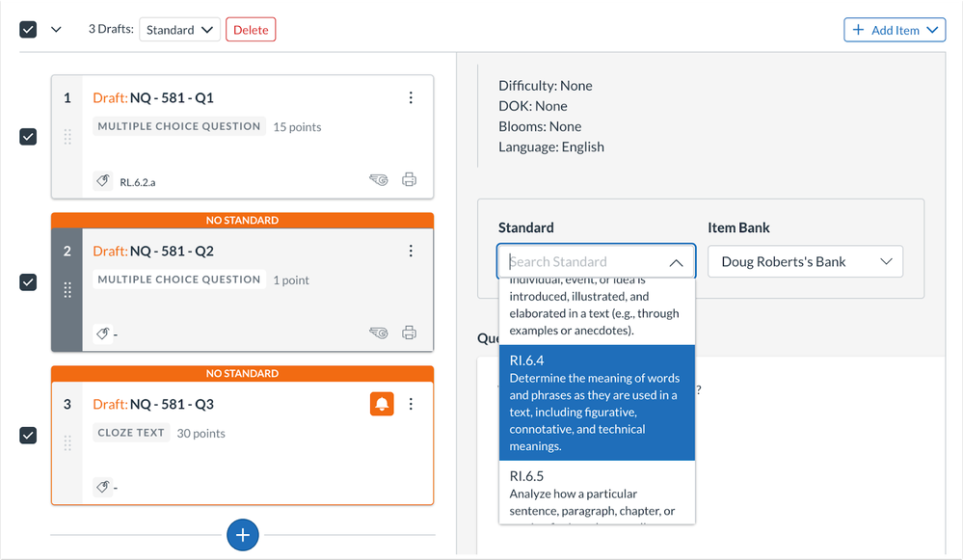Click the drag handle on Q2 card
The height and width of the screenshot is (560, 963).
click(x=67, y=289)
